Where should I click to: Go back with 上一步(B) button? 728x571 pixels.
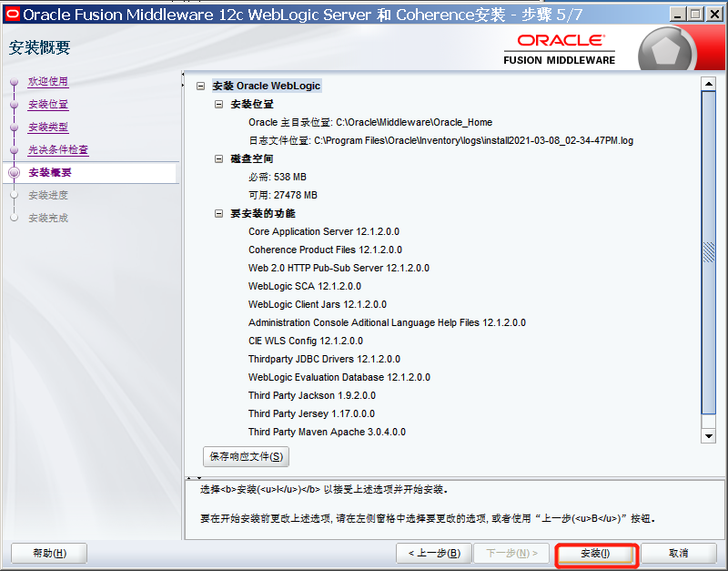point(434,554)
